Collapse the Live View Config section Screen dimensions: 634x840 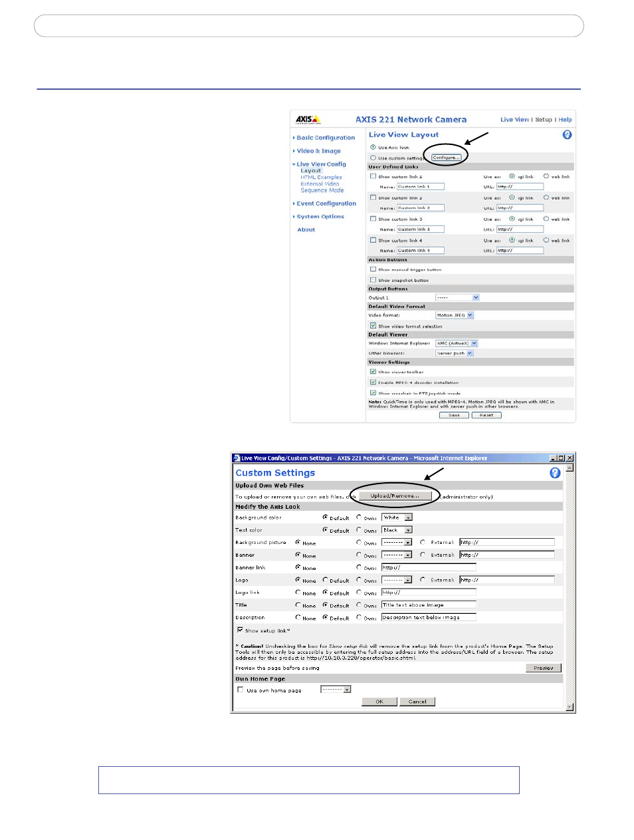coord(321,164)
